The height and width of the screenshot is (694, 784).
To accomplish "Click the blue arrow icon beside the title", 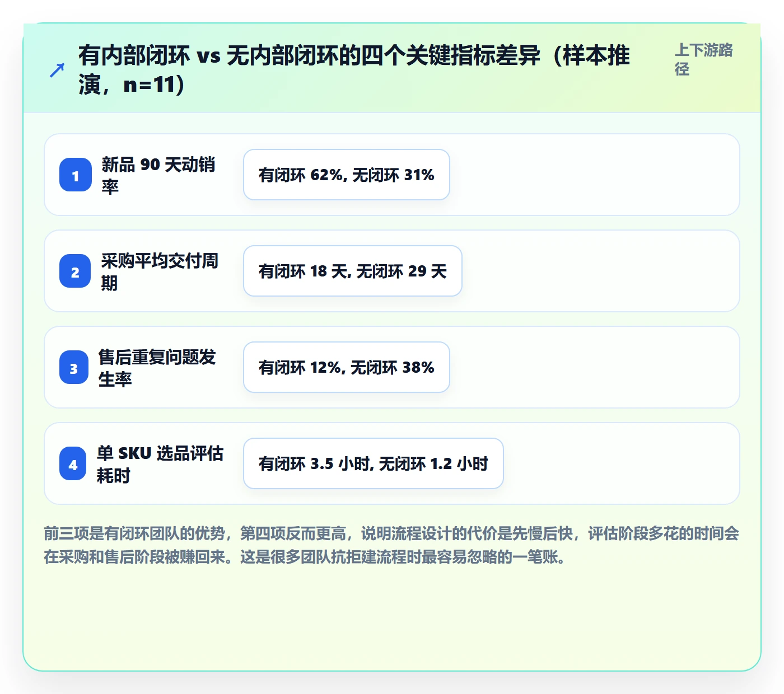I will tap(57, 70).
